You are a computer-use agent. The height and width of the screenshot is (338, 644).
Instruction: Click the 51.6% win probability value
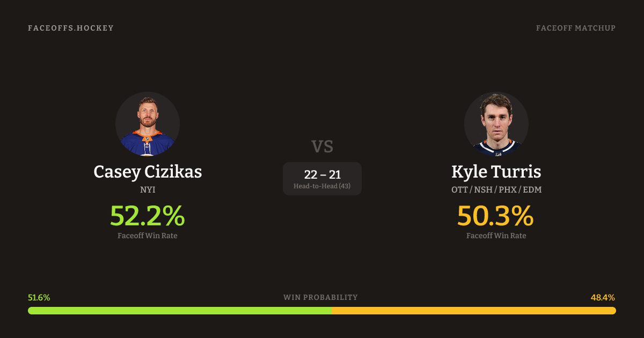point(39,297)
